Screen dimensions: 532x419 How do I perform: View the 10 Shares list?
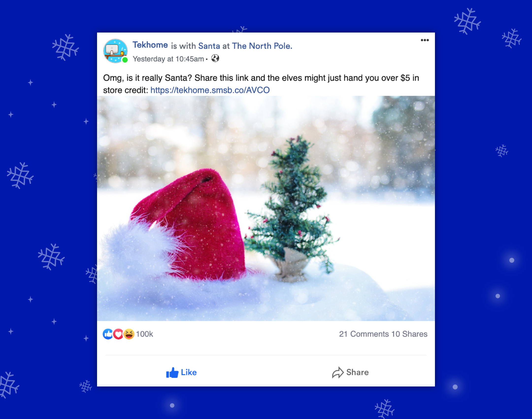[x=409, y=334]
